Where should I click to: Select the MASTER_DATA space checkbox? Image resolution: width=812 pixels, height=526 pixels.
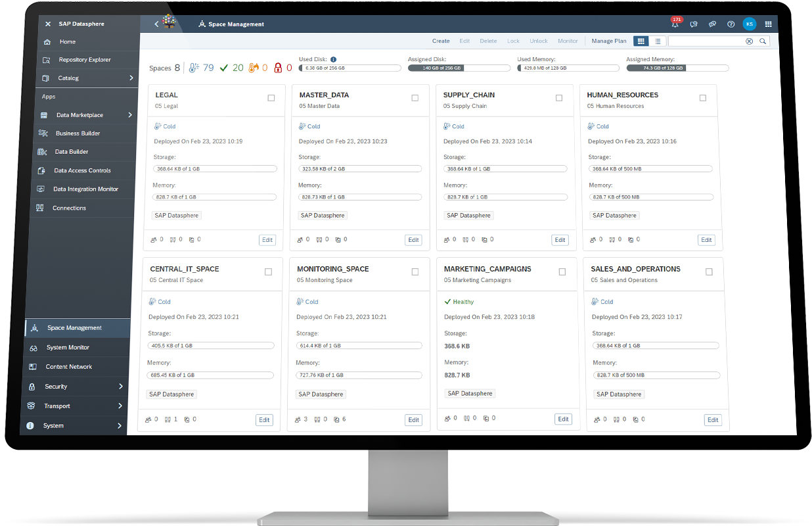pos(415,98)
